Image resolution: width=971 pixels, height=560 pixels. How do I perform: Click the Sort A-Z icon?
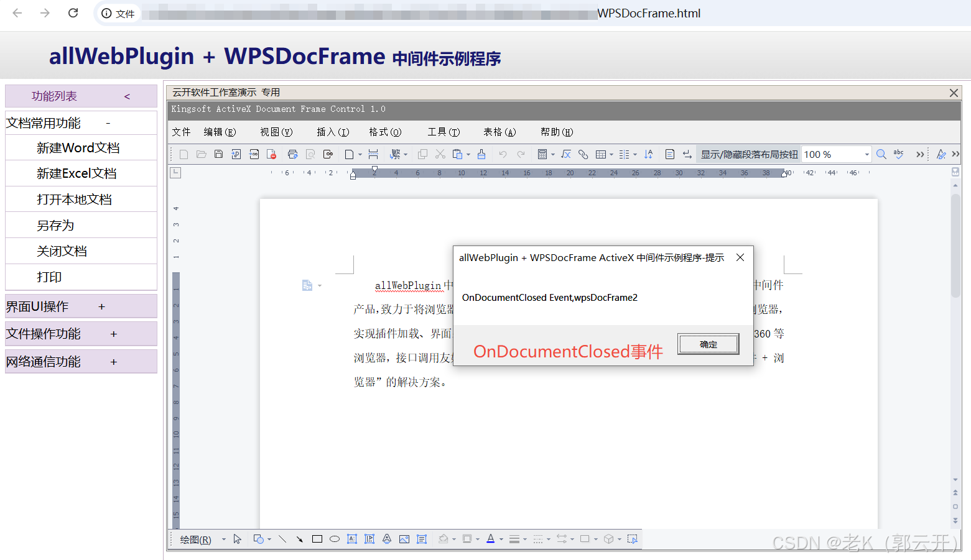[648, 154]
